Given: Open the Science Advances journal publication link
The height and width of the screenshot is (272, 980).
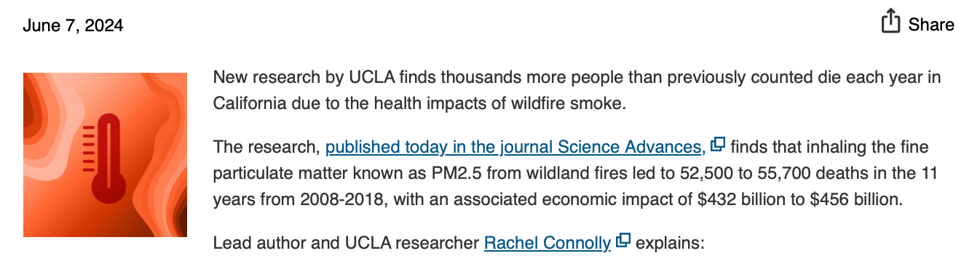Looking at the screenshot, I should point(515,147).
